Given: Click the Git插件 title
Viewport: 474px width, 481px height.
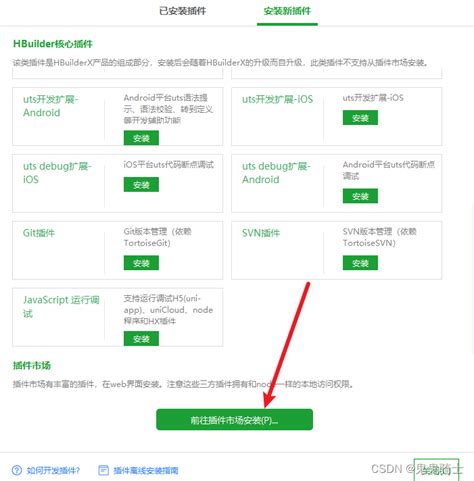Looking at the screenshot, I should (39, 233).
